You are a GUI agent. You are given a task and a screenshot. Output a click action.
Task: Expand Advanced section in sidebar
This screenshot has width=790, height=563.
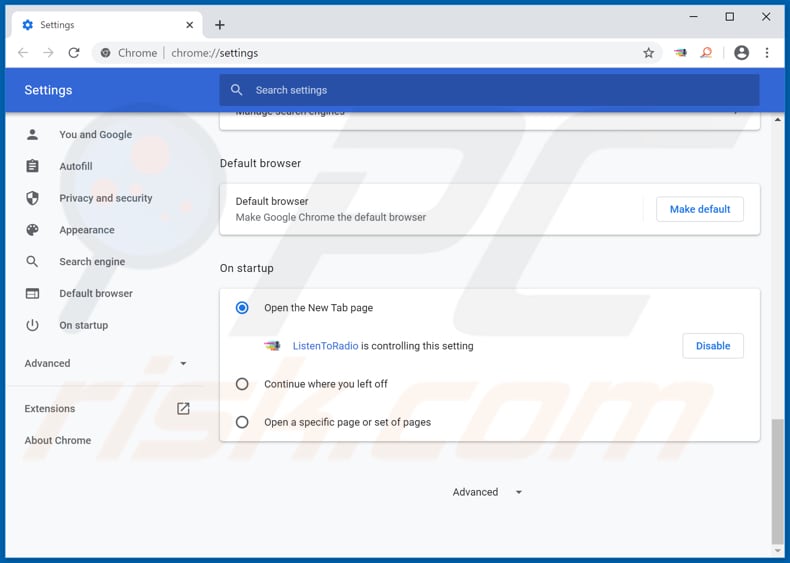tap(106, 363)
